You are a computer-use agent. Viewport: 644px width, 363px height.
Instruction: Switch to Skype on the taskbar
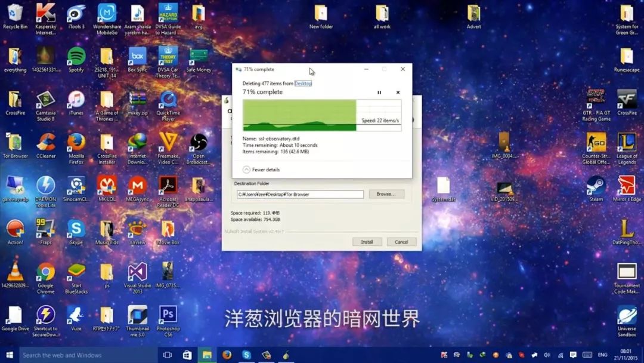(x=246, y=355)
